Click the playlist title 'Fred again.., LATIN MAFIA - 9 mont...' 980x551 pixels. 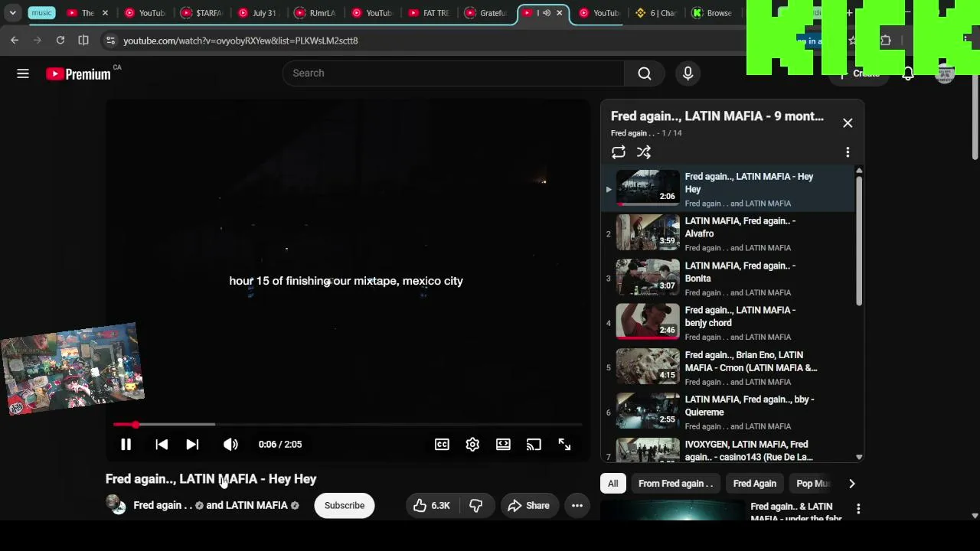click(717, 116)
